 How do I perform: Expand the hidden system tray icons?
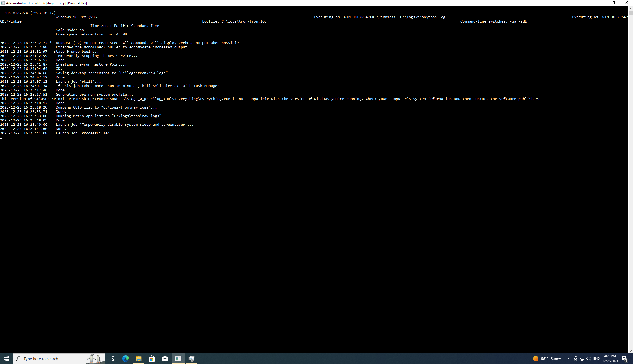coord(569,359)
